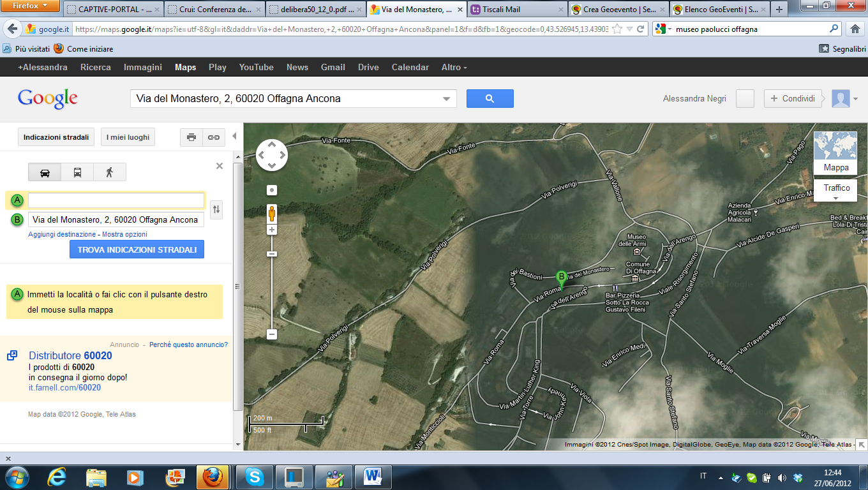
Task: Click the browser home icon
Action: coord(855,29)
